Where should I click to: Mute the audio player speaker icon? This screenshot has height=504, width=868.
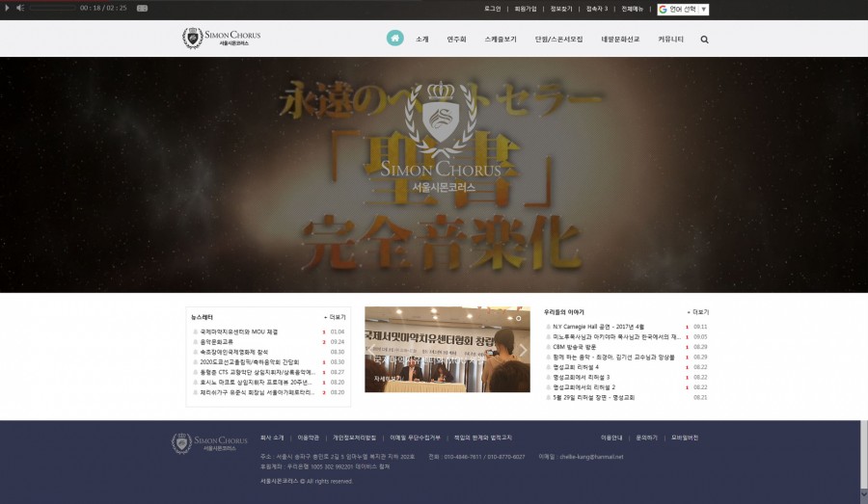[x=20, y=8]
